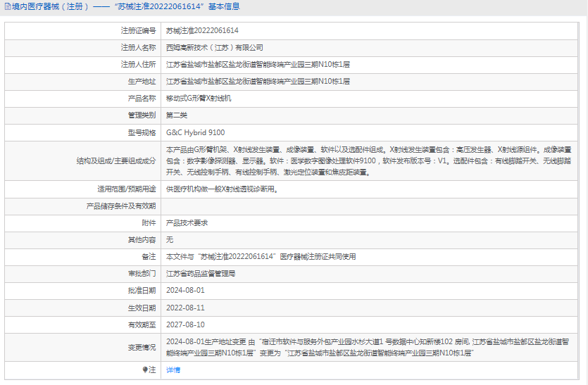Viewport: 588px width, 385px height.
Task: Open the 详情 link in the 注 row
Action: 173,370
